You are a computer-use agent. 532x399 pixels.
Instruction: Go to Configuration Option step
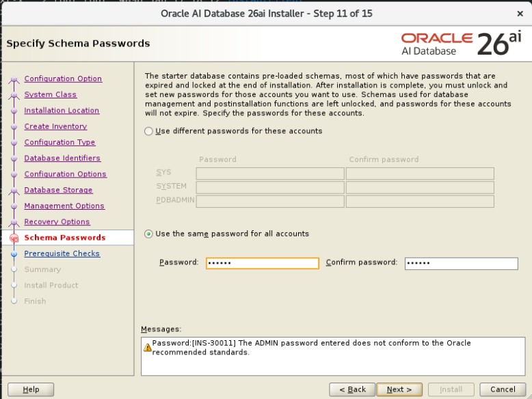tap(63, 79)
